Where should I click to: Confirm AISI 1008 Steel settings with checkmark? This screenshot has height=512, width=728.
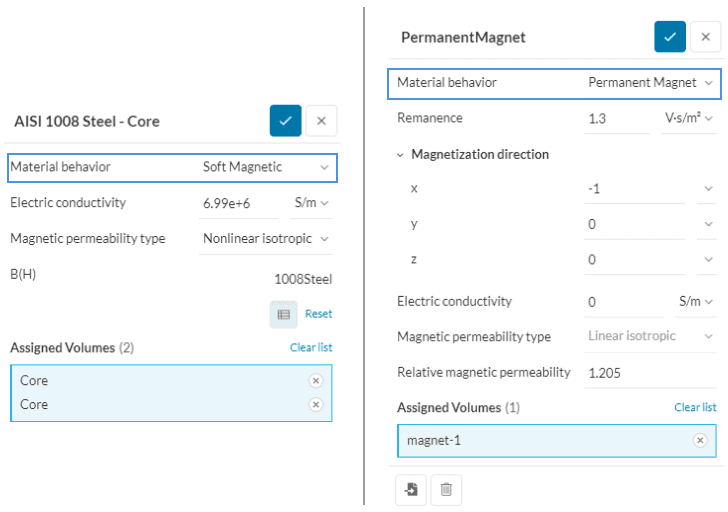click(285, 121)
